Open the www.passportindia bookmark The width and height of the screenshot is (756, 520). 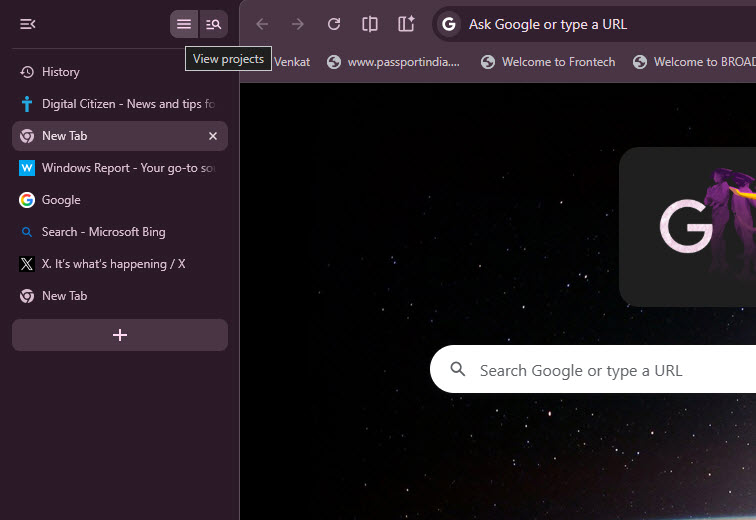pyautogui.click(x=393, y=62)
